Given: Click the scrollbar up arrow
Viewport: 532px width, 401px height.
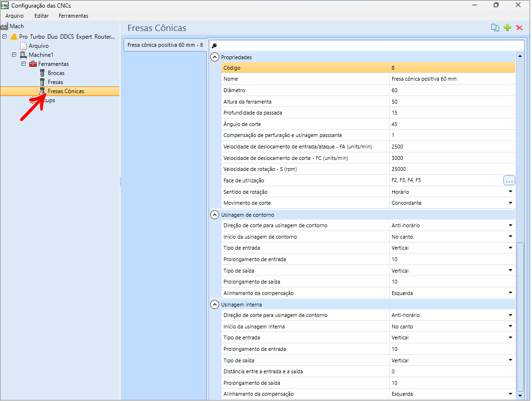Looking at the screenshot, I should click(520, 56).
